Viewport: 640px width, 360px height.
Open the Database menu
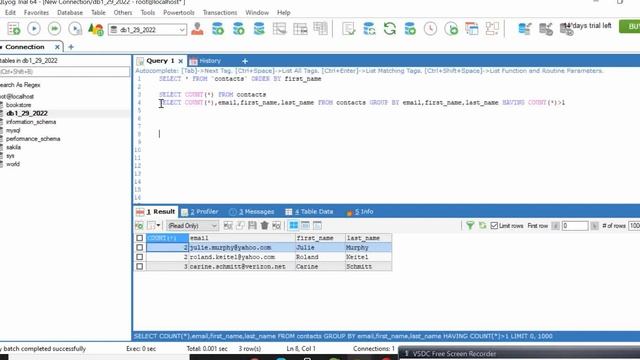(70, 13)
